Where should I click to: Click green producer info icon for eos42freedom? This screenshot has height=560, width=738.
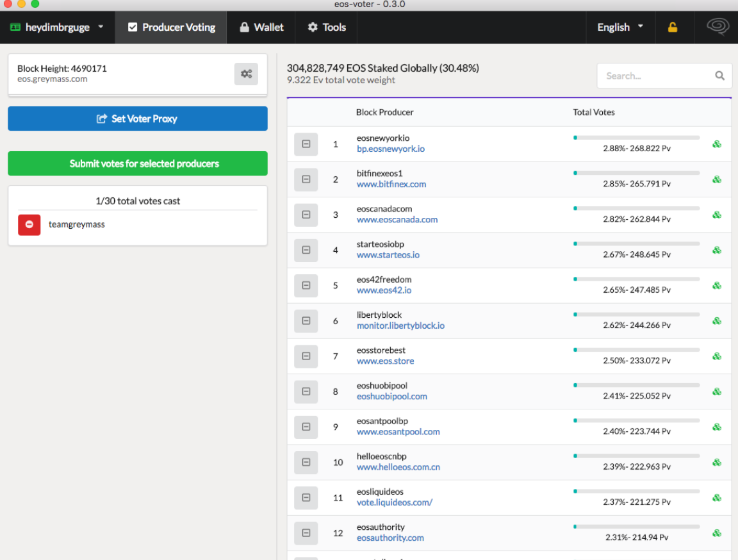[x=717, y=286]
